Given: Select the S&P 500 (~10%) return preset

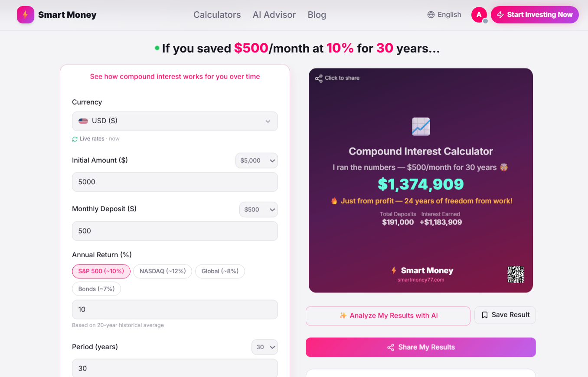Looking at the screenshot, I should [x=101, y=271].
